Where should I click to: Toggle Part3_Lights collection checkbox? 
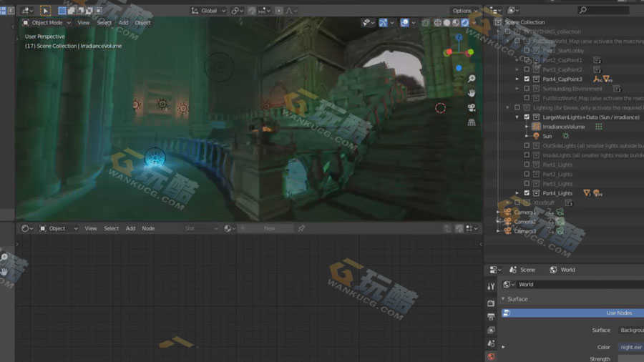click(x=527, y=183)
